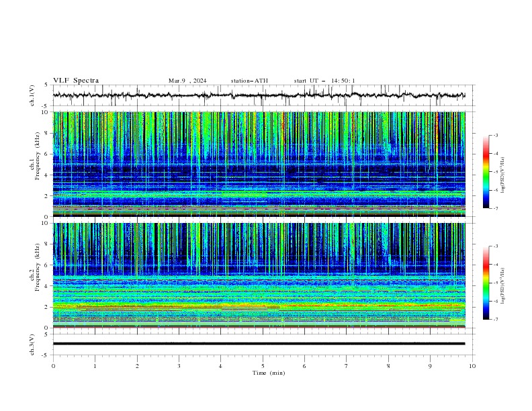Viewport: 532px width, 411px height.
Task: Click the 'ch.1(V)' axis label
Action: click(x=32, y=95)
